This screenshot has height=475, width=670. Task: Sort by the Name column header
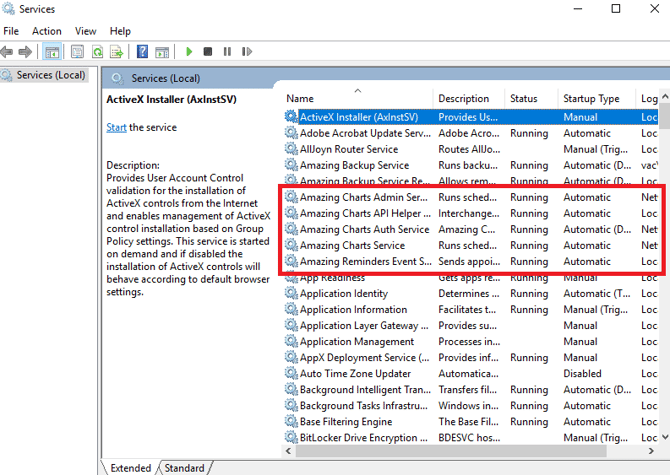[x=358, y=99]
